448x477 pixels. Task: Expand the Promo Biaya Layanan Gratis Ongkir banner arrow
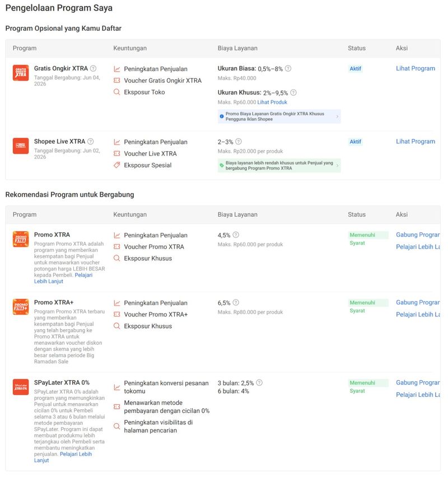(x=337, y=116)
